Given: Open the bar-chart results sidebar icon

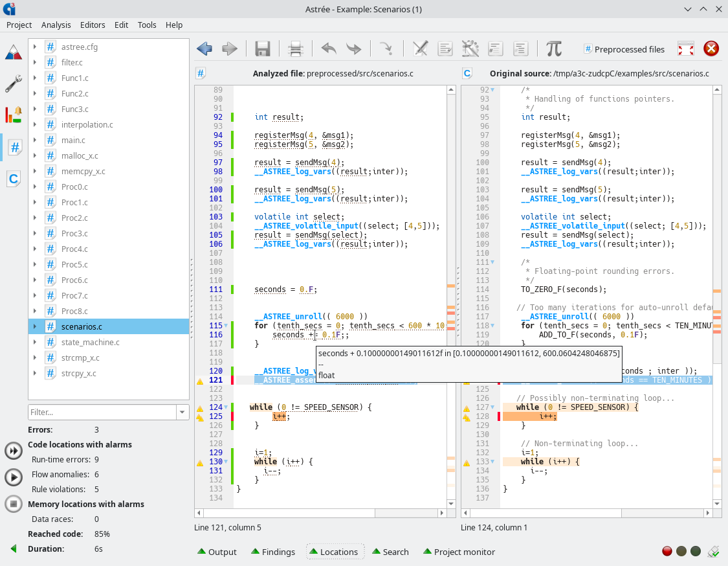Looking at the screenshot, I should pos(14,115).
